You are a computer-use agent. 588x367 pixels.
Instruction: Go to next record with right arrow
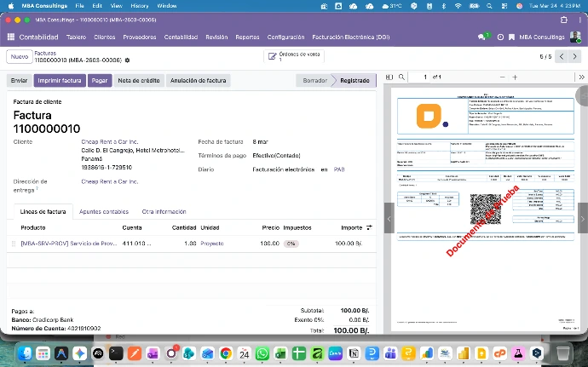tap(576, 56)
